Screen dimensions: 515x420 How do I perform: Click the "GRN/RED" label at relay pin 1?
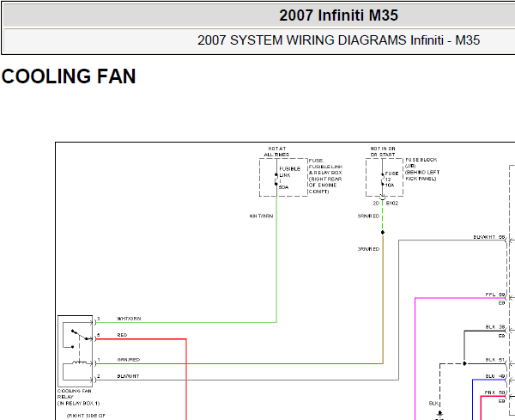(129, 360)
